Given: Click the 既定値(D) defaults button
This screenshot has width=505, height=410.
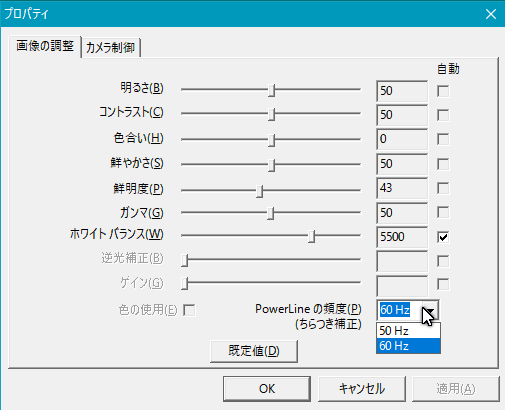Looking at the screenshot, I should [x=254, y=351].
